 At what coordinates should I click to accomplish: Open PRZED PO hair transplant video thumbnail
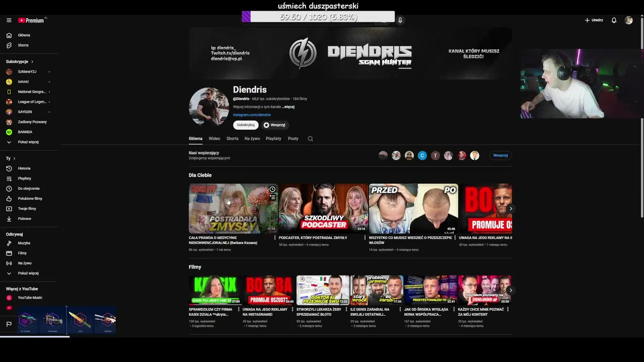(x=413, y=209)
